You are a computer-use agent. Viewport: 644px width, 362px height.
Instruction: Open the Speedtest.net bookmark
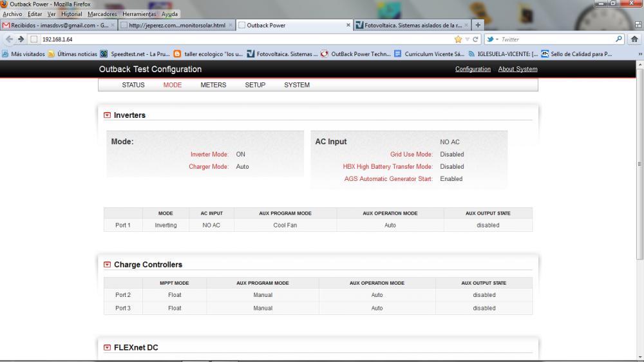pyautogui.click(x=135, y=54)
